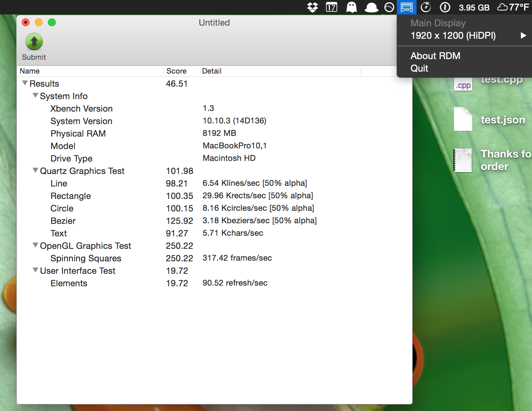Open the 77°F weather status item
This screenshot has height=411, width=532.
[x=514, y=7]
